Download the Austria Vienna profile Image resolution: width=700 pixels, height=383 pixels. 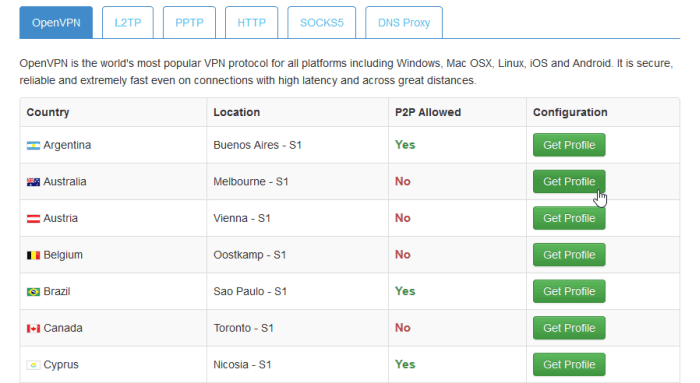point(569,218)
